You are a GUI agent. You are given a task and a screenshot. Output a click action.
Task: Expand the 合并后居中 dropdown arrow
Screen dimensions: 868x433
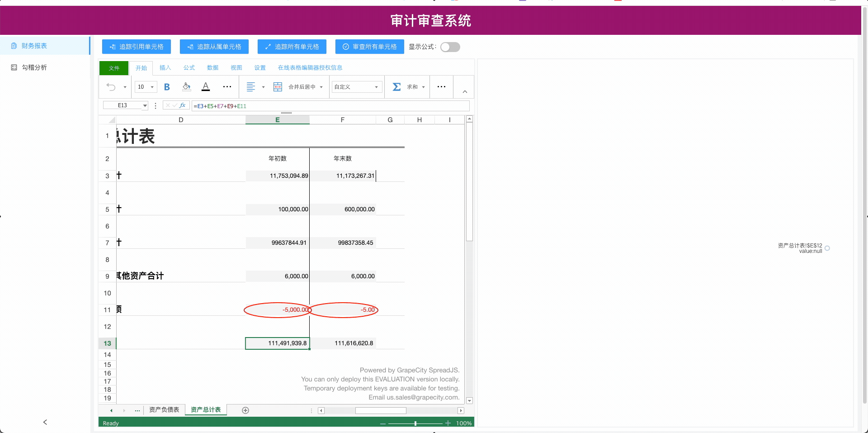click(x=321, y=87)
